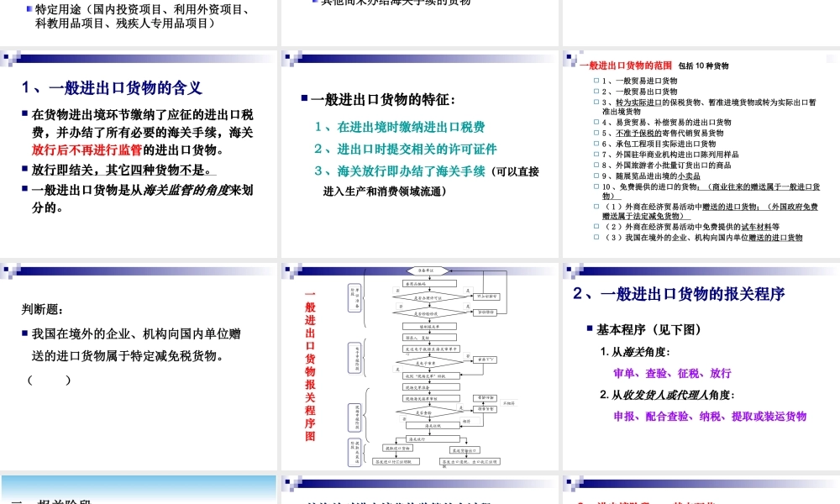Click the purple text 审单、查验、征税、放行
Image resolution: width=840 pixels, height=504 pixels.
click(672, 373)
